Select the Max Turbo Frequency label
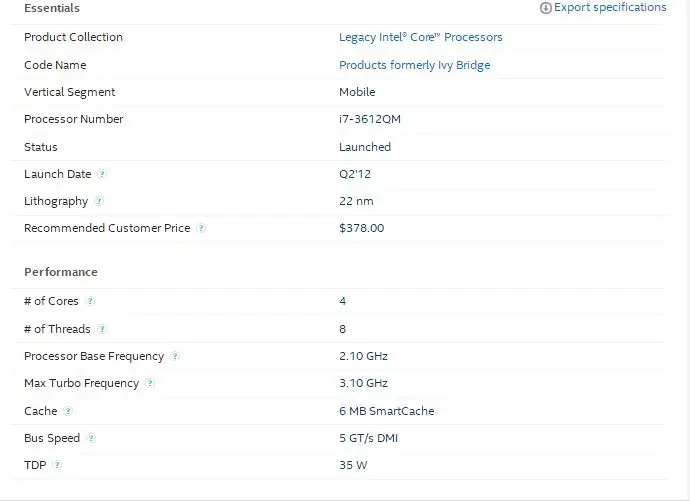This screenshot has height=501, width=690. pos(81,384)
